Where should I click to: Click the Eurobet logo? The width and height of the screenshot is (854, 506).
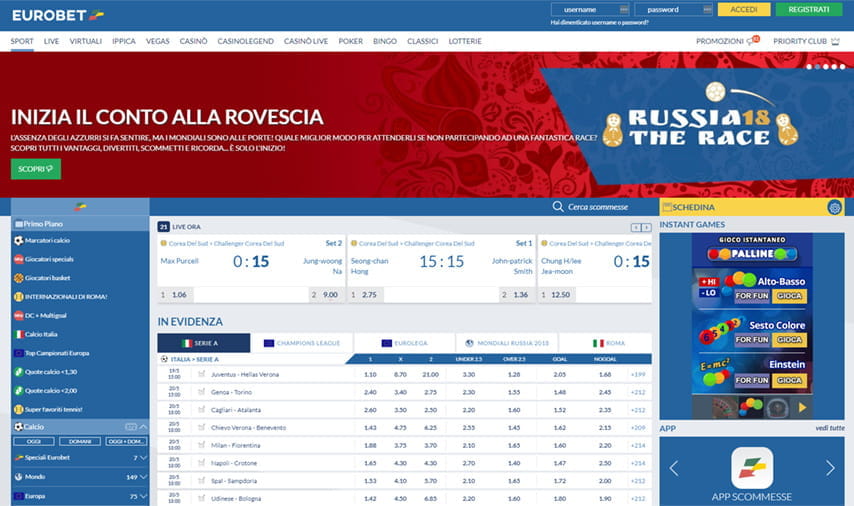(x=58, y=15)
